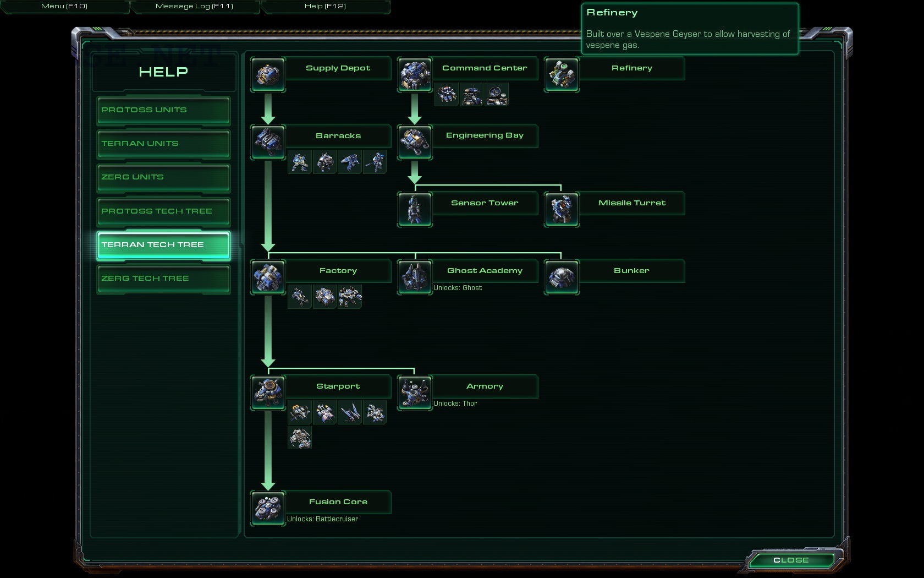Viewport: 924px width, 578px height.
Task: Select the Supply Depot building icon
Action: (x=268, y=74)
